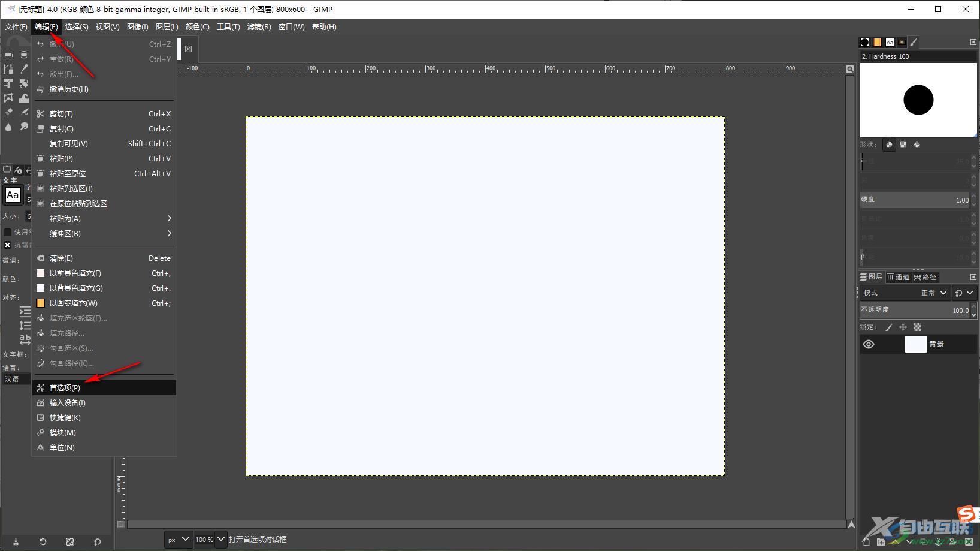The image size is (980, 551).
Task: Select the Ellipse Select tool
Action: (x=24, y=55)
